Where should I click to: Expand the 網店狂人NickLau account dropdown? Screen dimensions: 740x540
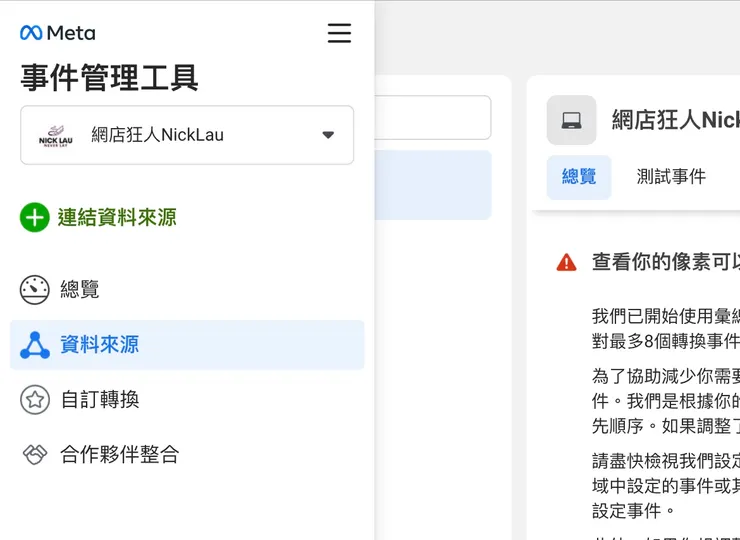(x=187, y=135)
